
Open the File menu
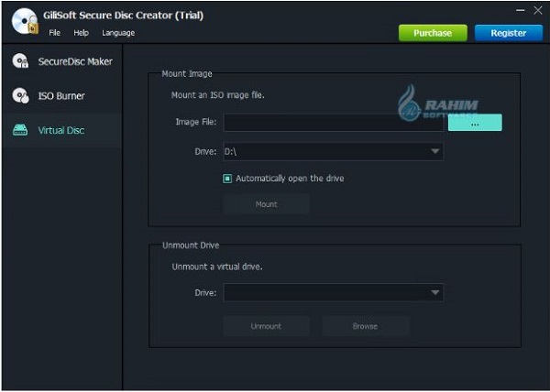coord(54,33)
